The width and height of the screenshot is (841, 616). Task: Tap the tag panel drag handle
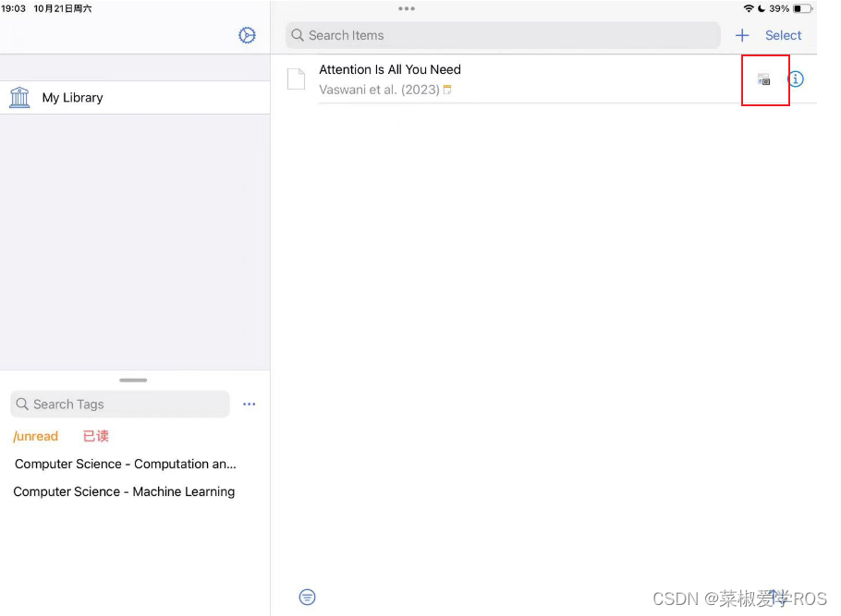133,380
